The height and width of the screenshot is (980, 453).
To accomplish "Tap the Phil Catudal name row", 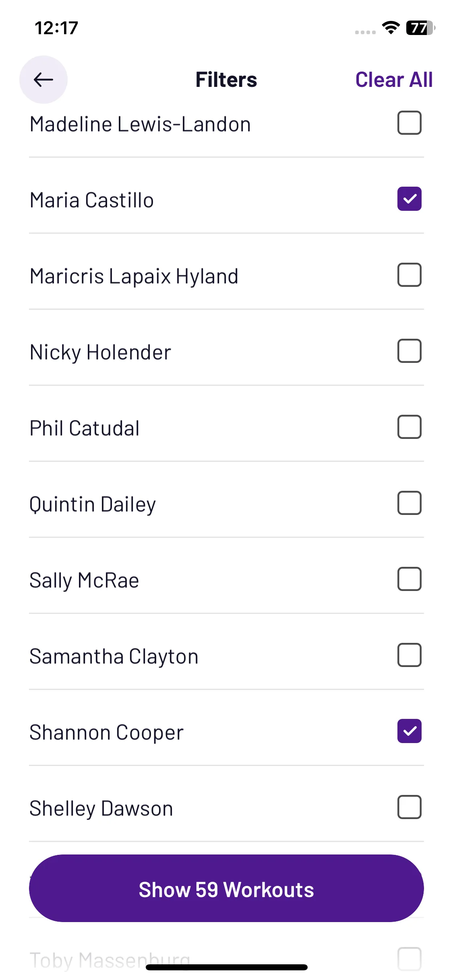I will (226, 427).
